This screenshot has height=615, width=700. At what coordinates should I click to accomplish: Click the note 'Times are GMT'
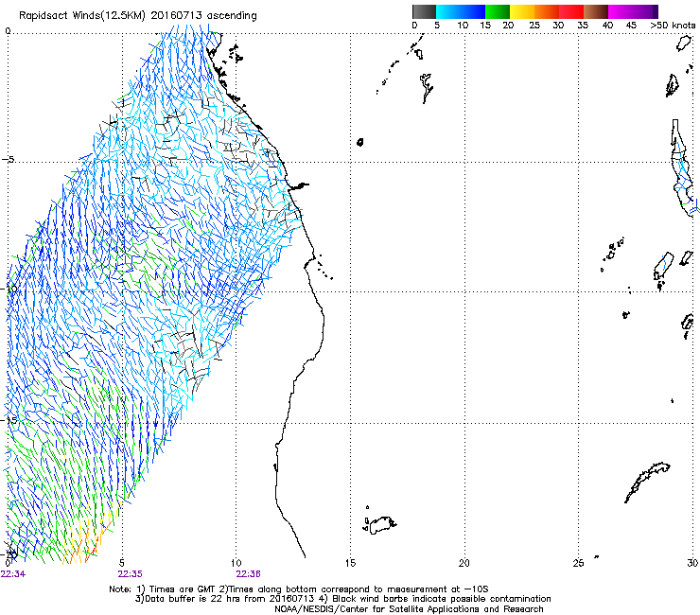click(184, 589)
